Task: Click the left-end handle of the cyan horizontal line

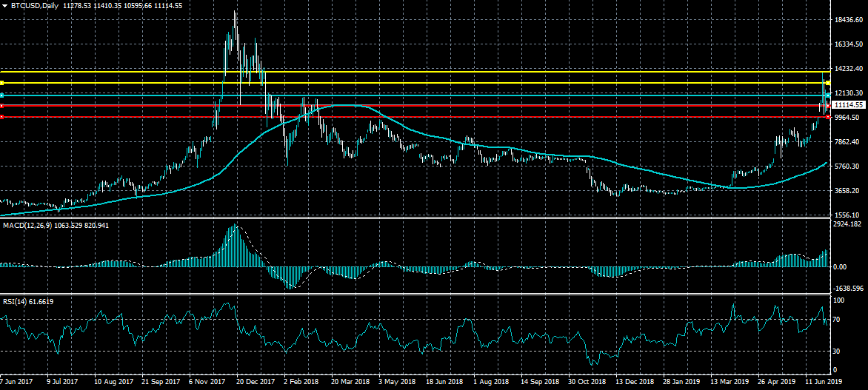Action: click(2, 95)
